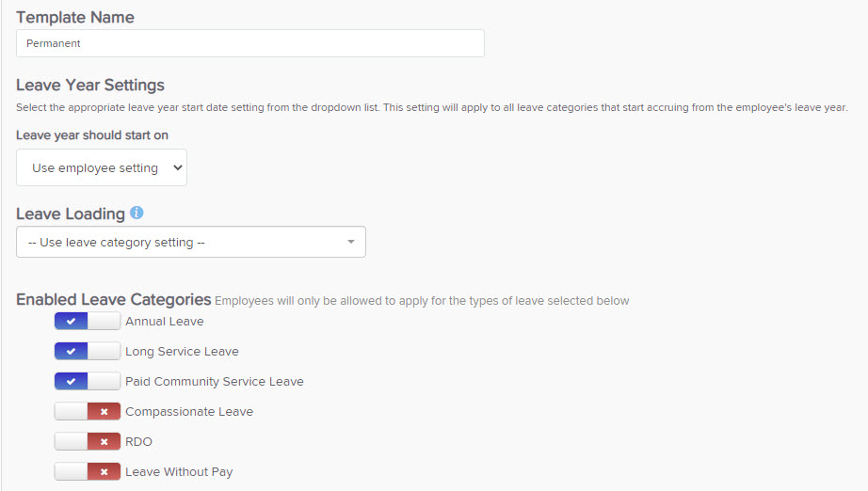
Task: Turn on the RDO leave toggle
Action: click(x=88, y=441)
